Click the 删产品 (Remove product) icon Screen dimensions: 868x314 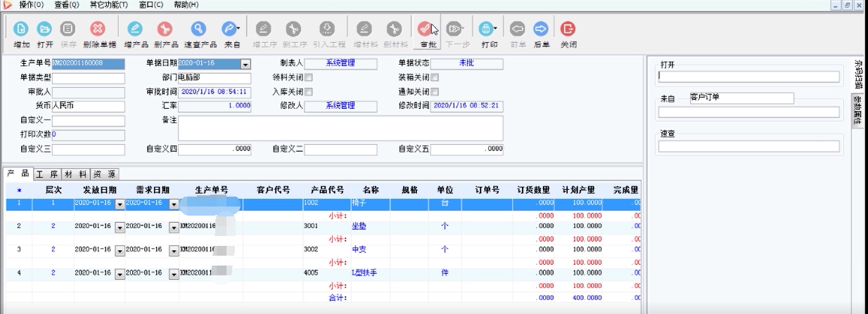click(x=165, y=29)
